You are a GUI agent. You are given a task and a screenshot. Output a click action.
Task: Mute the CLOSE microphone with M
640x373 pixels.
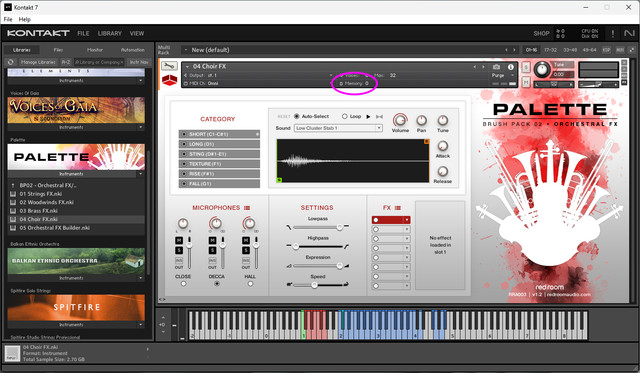pyautogui.click(x=179, y=240)
